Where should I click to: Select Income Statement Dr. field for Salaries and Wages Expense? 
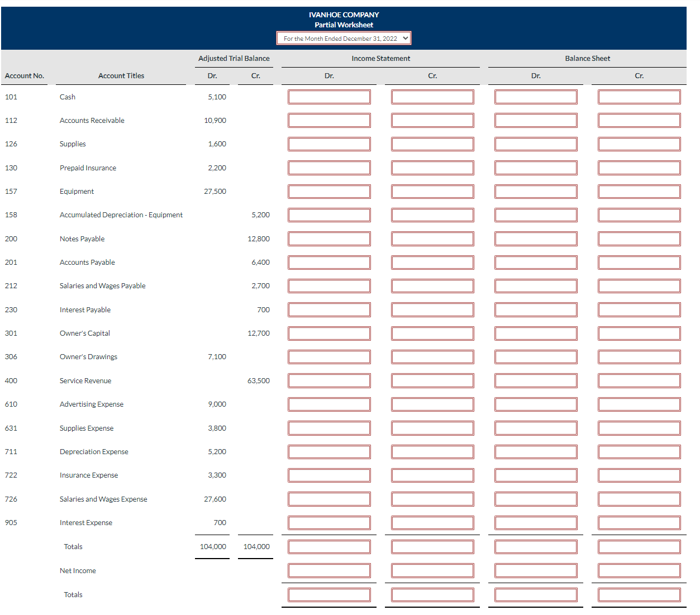coord(329,499)
